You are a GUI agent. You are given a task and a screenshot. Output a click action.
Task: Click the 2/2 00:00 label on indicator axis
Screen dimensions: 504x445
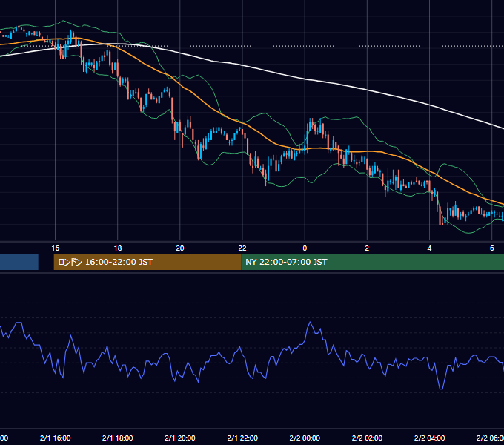[305, 438]
